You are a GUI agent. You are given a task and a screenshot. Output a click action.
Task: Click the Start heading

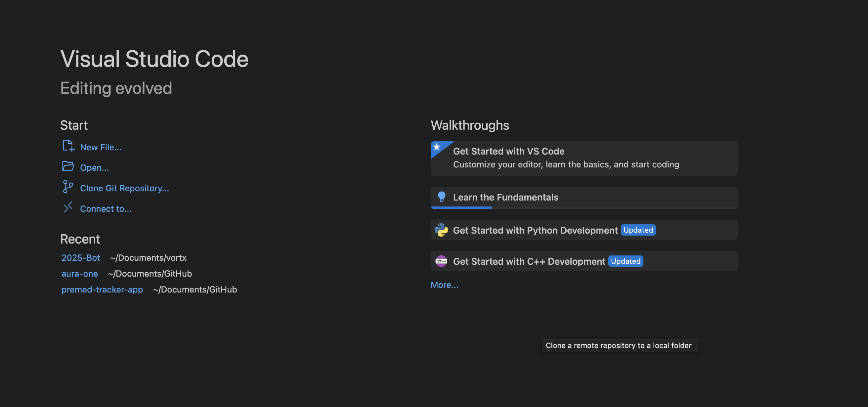click(74, 125)
